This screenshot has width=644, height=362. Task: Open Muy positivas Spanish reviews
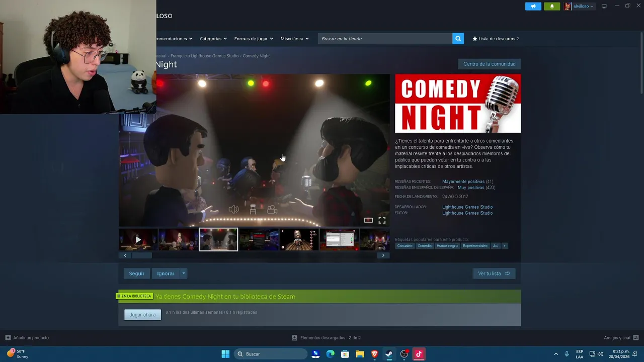(x=471, y=188)
